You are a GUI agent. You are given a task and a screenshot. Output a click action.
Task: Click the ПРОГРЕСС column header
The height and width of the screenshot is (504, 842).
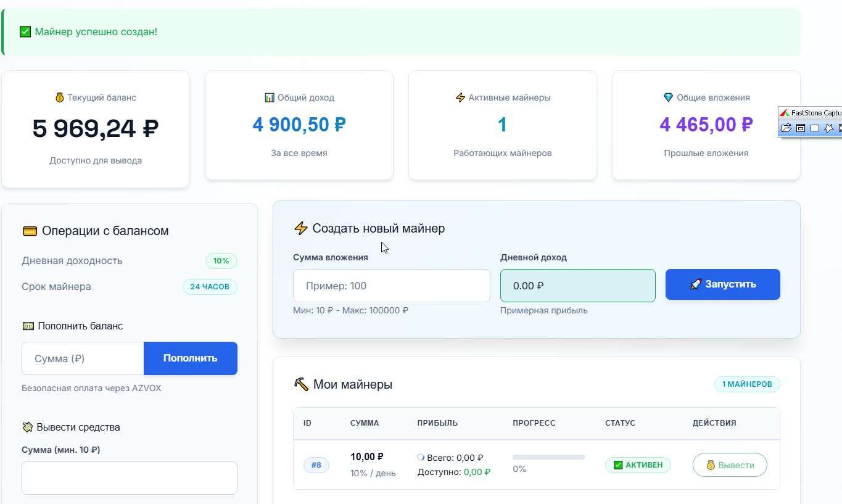click(534, 423)
